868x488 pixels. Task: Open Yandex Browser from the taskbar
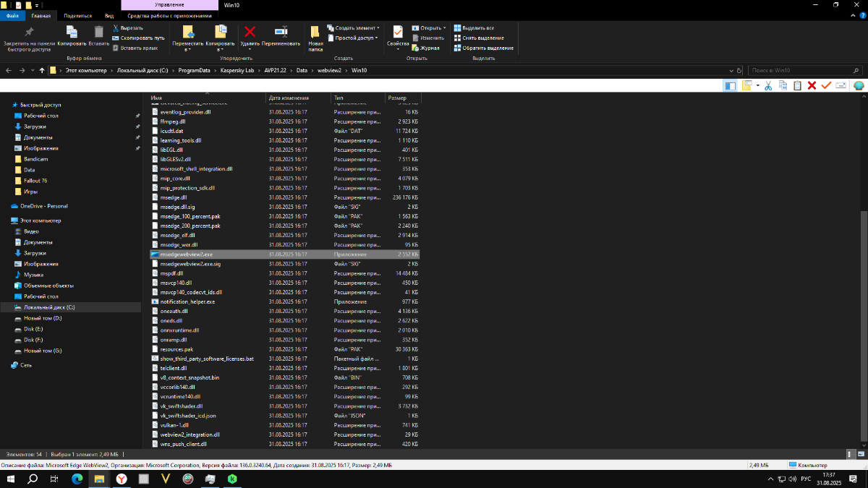(x=122, y=479)
